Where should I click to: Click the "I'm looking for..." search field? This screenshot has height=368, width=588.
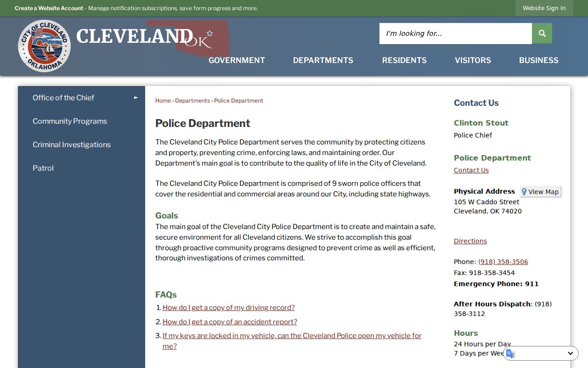click(456, 34)
